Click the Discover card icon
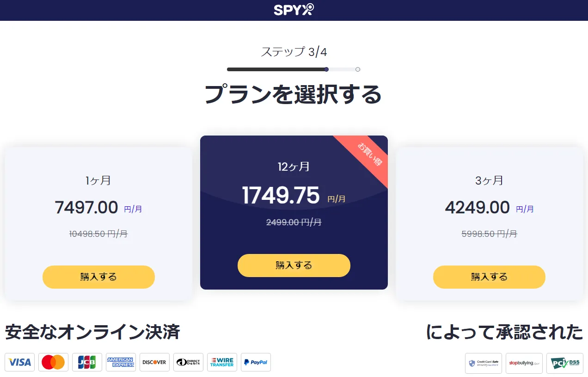The width and height of the screenshot is (588, 377). point(154,362)
